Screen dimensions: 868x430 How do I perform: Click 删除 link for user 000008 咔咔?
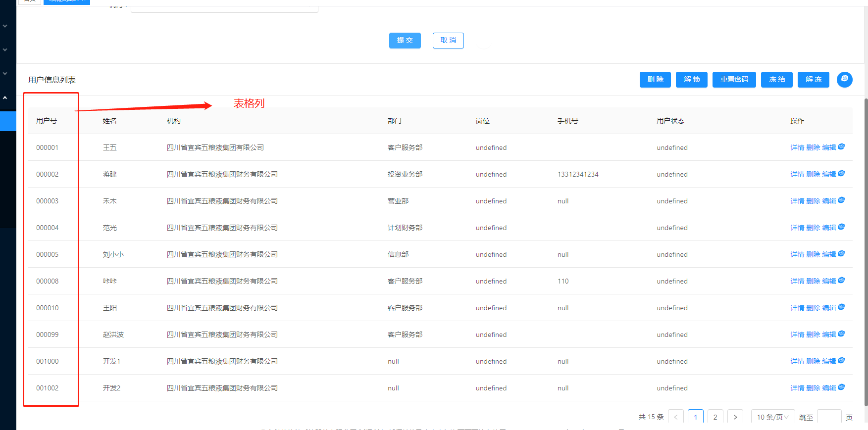point(813,281)
